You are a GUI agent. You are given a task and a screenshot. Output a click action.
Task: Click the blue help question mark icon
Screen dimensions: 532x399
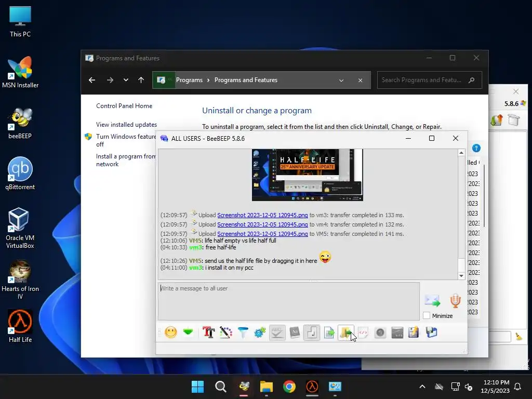(476, 148)
